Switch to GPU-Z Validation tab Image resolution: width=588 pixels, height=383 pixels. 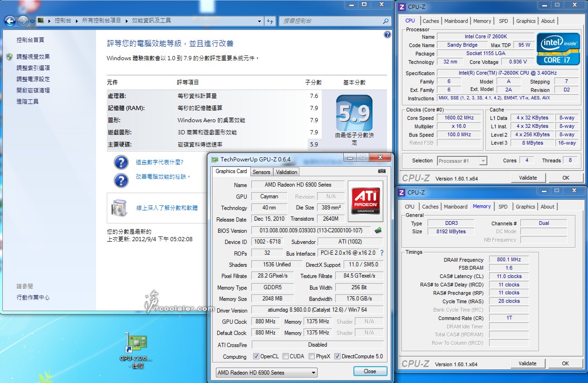pos(287,172)
